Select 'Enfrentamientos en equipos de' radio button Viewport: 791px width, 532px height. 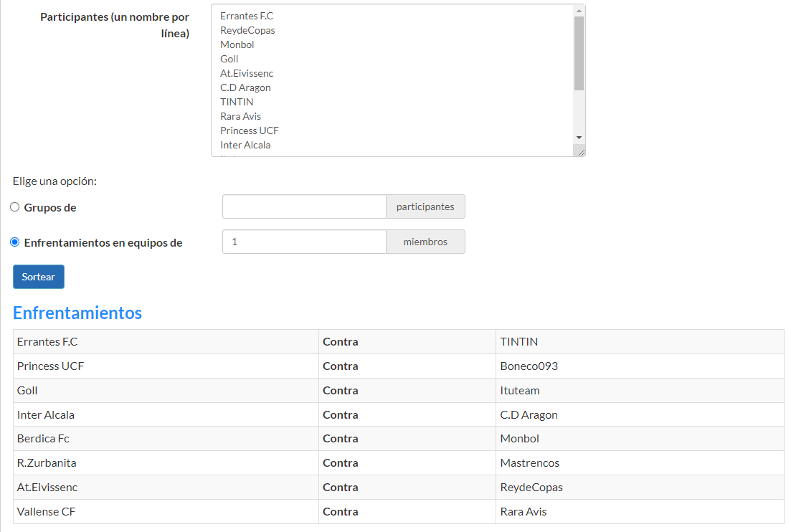click(15, 242)
